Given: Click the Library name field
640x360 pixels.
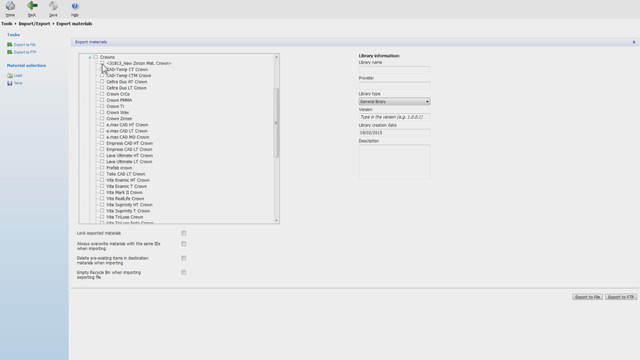Looking at the screenshot, I should pos(394,70).
